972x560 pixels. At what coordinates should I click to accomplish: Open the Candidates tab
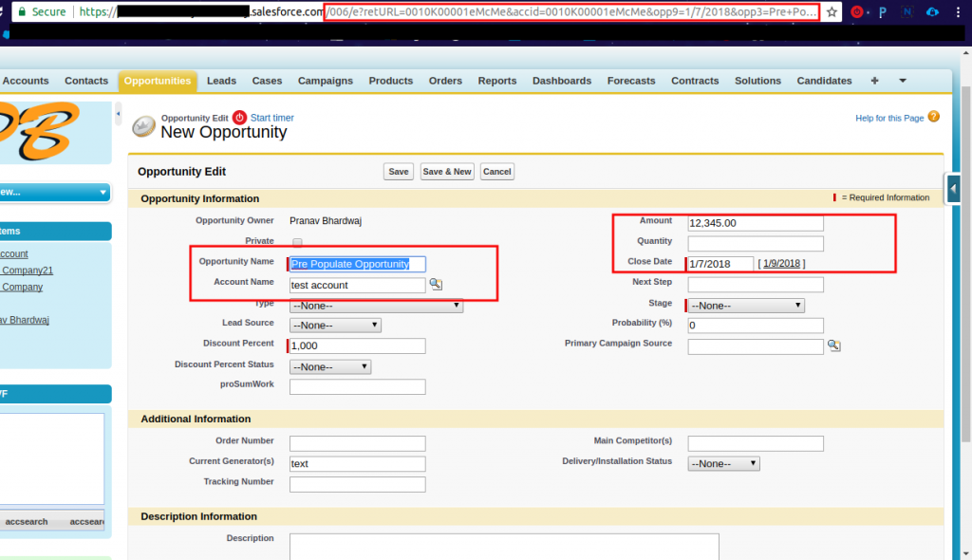click(x=825, y=81)
